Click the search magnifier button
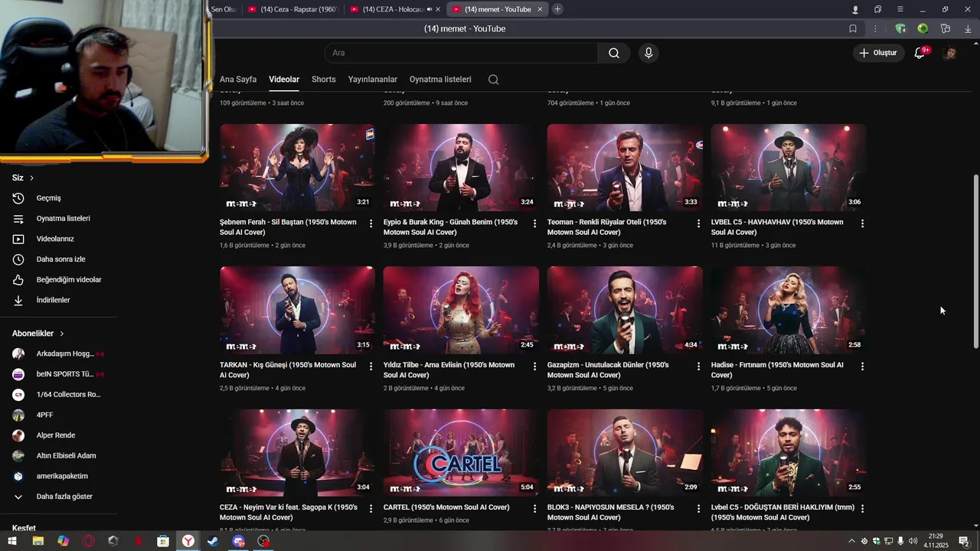This screenshot has height=551, width=980. tap(614, 53)
